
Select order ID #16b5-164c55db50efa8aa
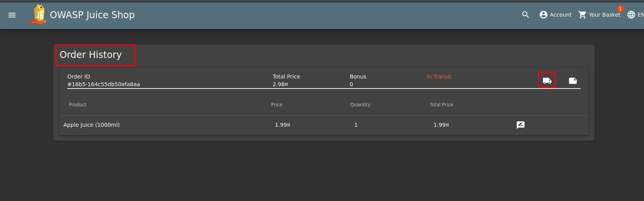pos(104,84)
